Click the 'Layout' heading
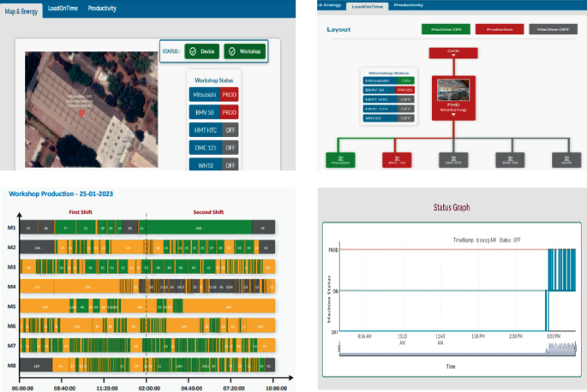The height and width of the screenshot is (392, 587). [338, 29]
